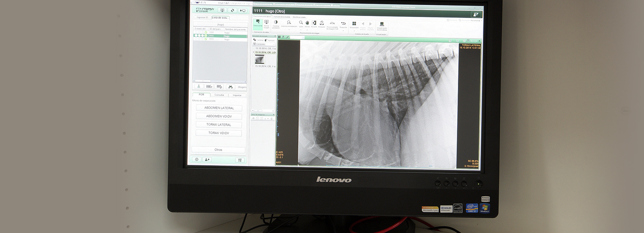The width and height of the screenshot is (644, 233).
Task: Open the information icon at console bottom
Action: pos(197,159)
